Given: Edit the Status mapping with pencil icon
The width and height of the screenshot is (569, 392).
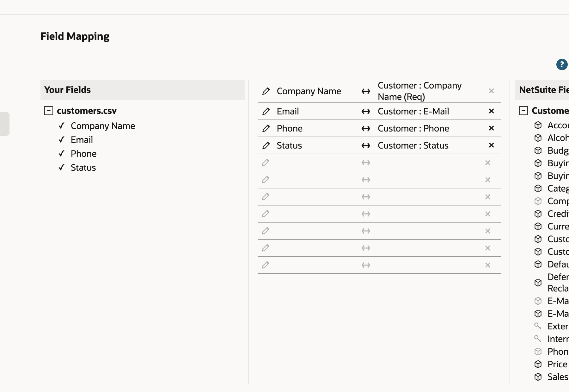Looking at the screenshot, I should (266, 145).
